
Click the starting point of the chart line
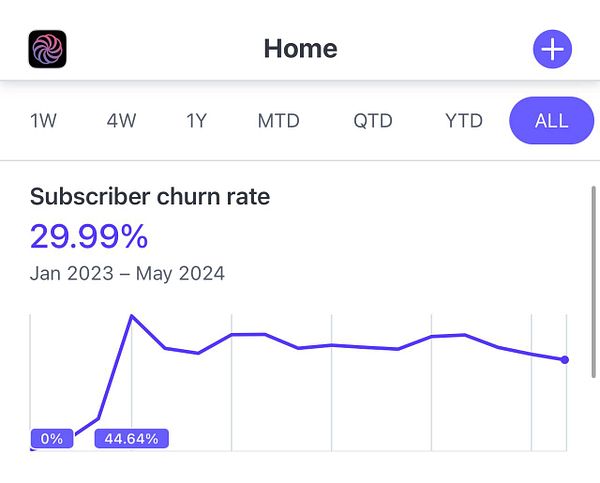(x=31, y=449)
